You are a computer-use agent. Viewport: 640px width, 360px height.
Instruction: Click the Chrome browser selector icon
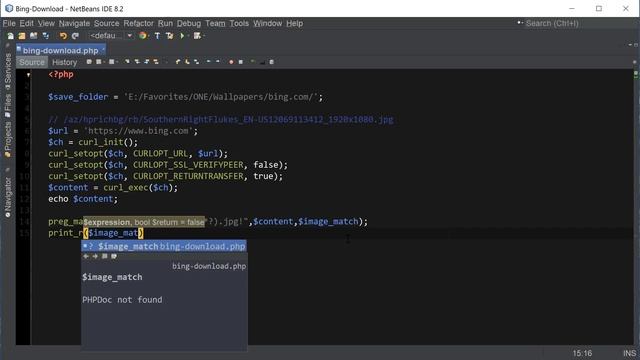[142, 36]
